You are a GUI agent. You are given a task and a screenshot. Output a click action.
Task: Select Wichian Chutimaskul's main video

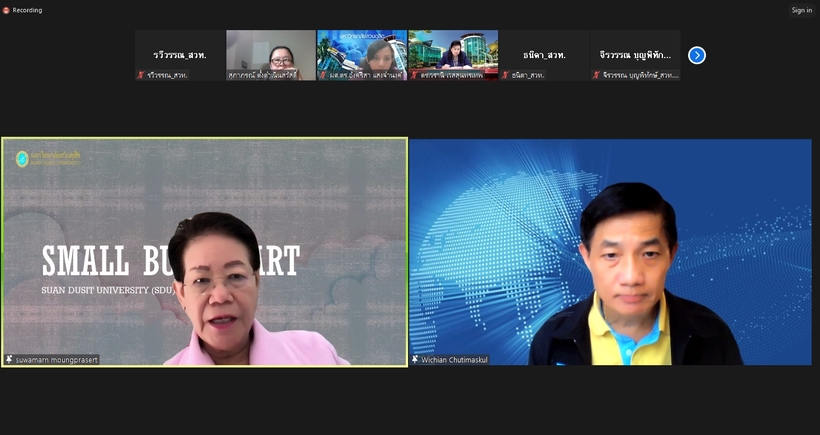[610, 252]
